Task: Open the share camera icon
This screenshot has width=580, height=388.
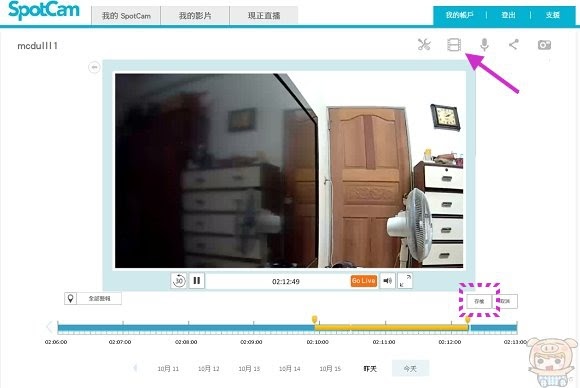Action: [x=513, y=45]
